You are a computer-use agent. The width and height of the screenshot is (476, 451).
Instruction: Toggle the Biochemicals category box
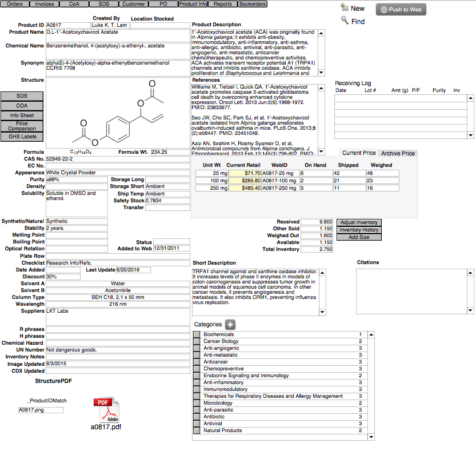[x=197, y=334]
